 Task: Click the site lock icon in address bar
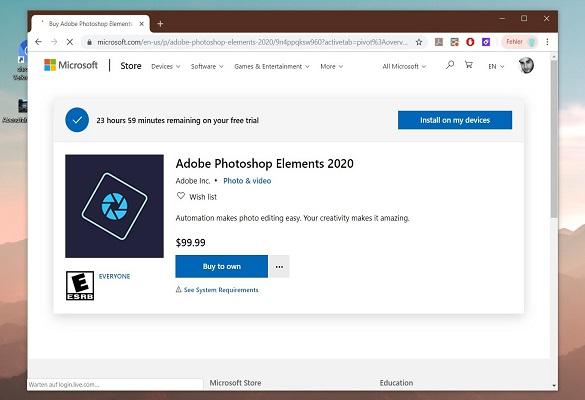pos(89,43)
